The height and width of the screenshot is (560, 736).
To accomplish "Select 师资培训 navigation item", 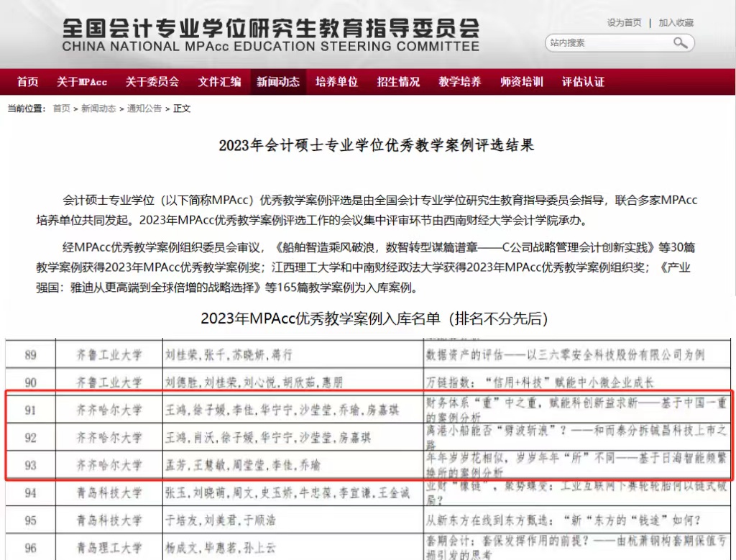I will click(x=522, y=82).
